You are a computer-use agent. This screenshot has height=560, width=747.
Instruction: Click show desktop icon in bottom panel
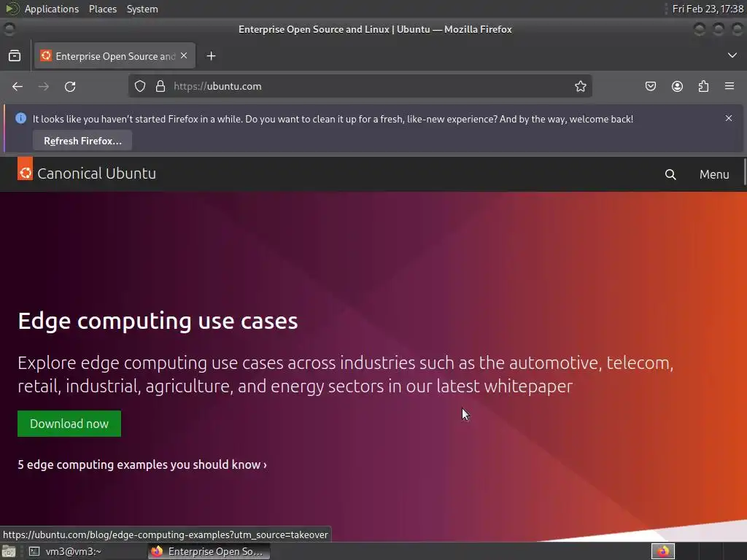9,551
